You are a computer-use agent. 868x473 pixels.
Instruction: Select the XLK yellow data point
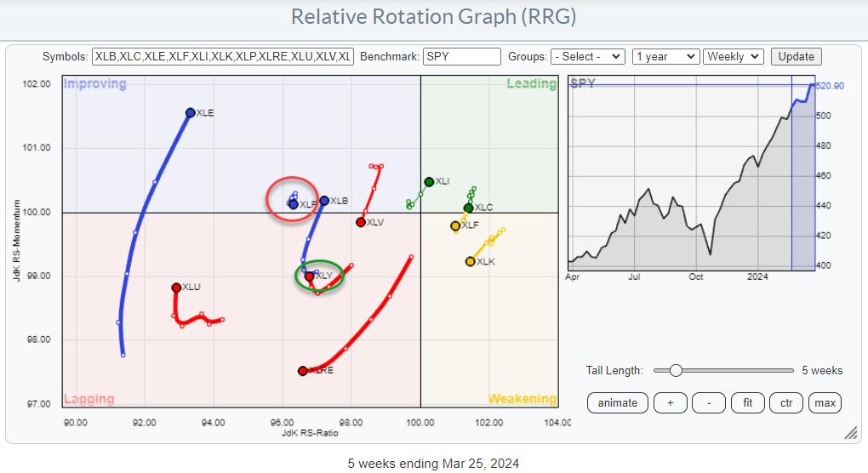point(470,261)
